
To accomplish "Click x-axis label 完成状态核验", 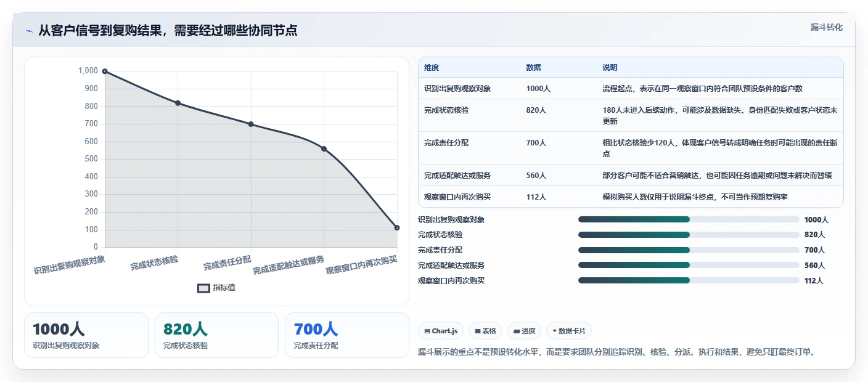I will (x=154, y=263).
